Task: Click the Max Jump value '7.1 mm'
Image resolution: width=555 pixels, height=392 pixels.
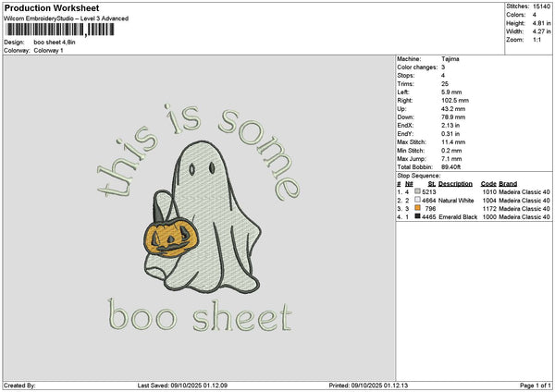Action: coord(451,158)
